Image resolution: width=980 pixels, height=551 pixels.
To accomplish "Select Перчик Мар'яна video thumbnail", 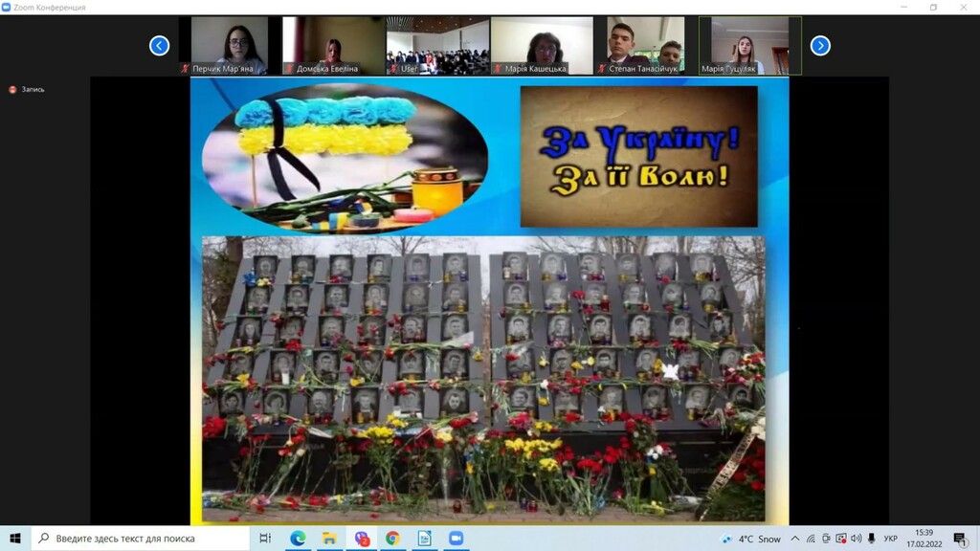I will pyautogui.click(x=229, y=45).
